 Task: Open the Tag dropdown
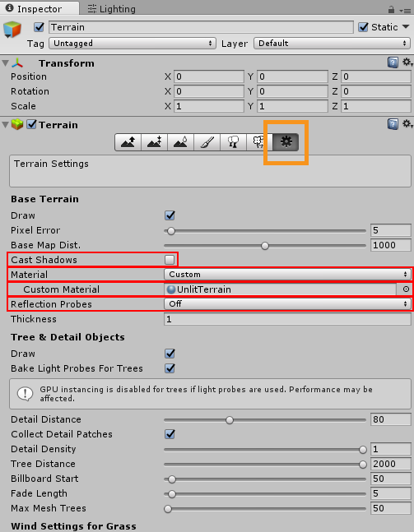coord(133,44)
